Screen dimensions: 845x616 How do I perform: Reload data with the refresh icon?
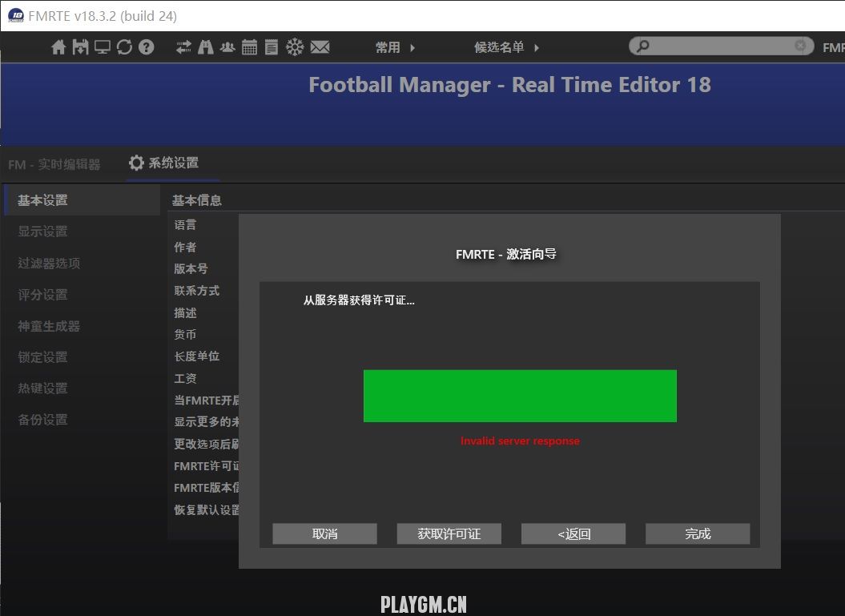click(124, 47)
